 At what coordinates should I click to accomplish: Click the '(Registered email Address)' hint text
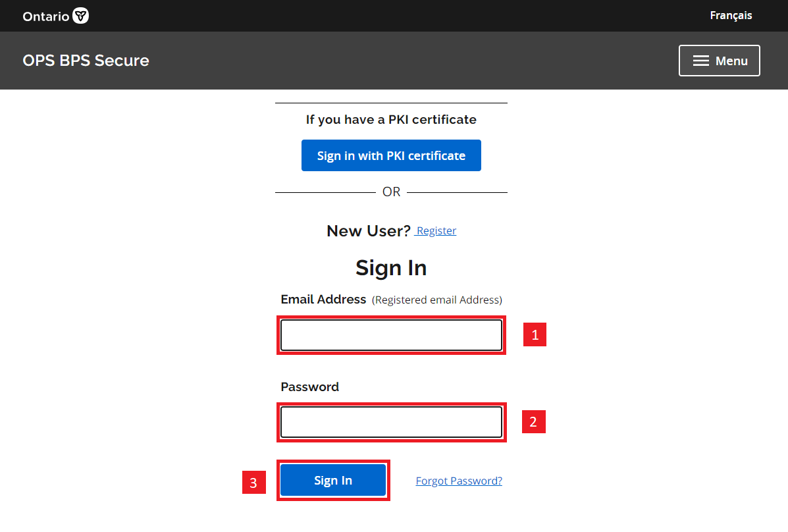tap(437, 300)
